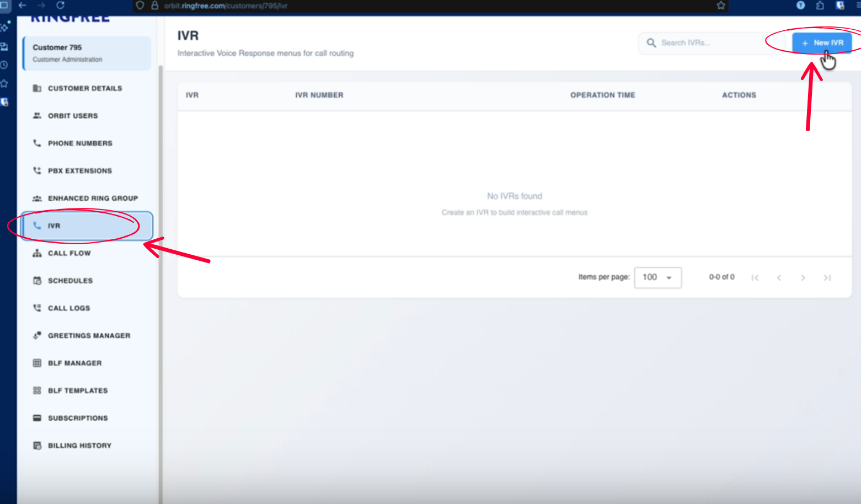Click the New IVR button

(x=822, y=42)
